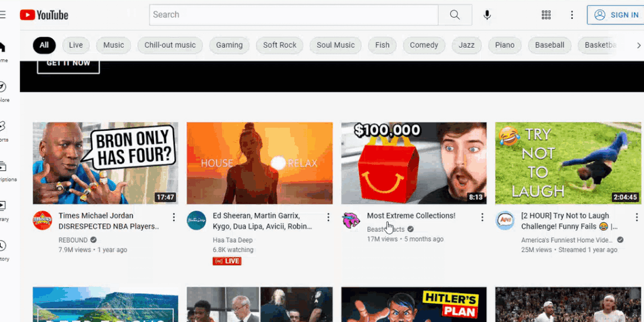This screenshot has width=644, height=322.
Task: Open REBOUND channel avatar
Action: [42, 221]
